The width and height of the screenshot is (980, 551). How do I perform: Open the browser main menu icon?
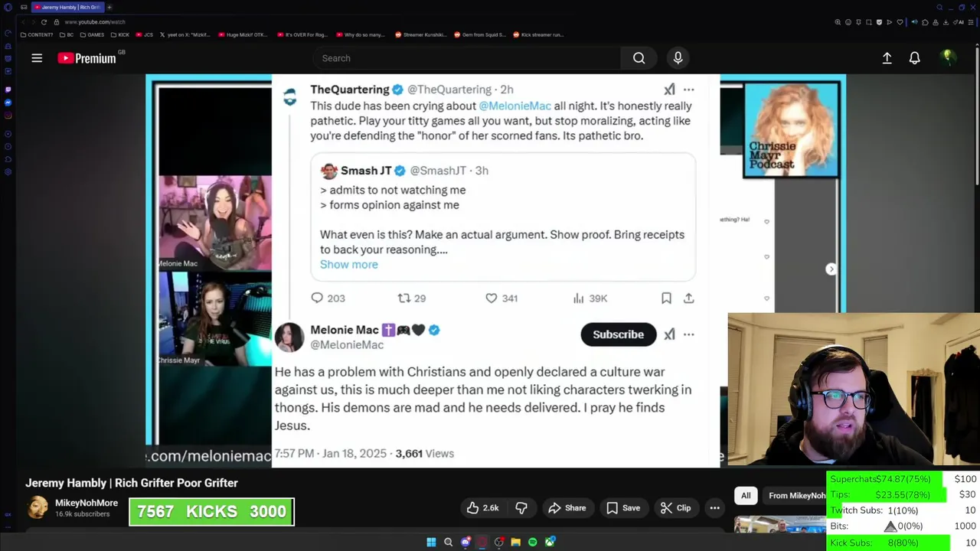coord(8,7)
